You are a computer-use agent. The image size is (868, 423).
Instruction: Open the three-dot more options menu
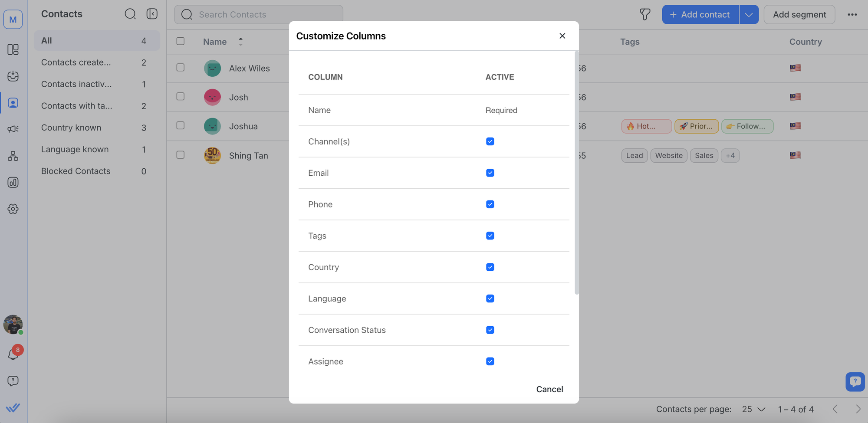tap(852, 14)
